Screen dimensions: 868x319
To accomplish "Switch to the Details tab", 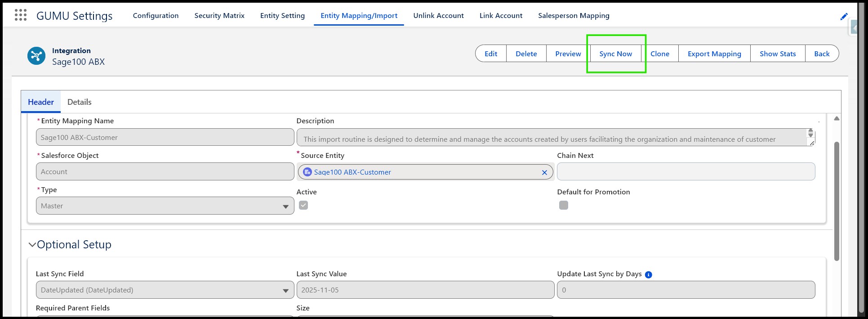I will tap(79, 102).
